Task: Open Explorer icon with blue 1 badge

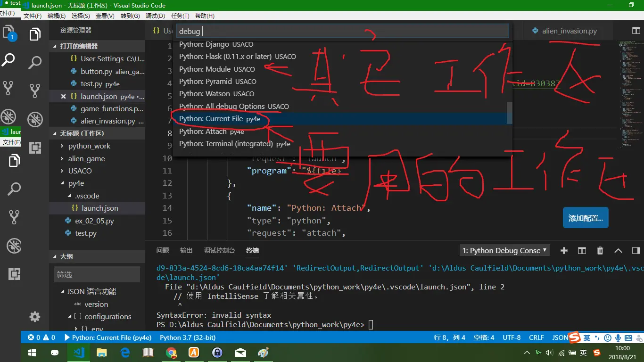Action: pyautogui.click(x=9, y=33)
